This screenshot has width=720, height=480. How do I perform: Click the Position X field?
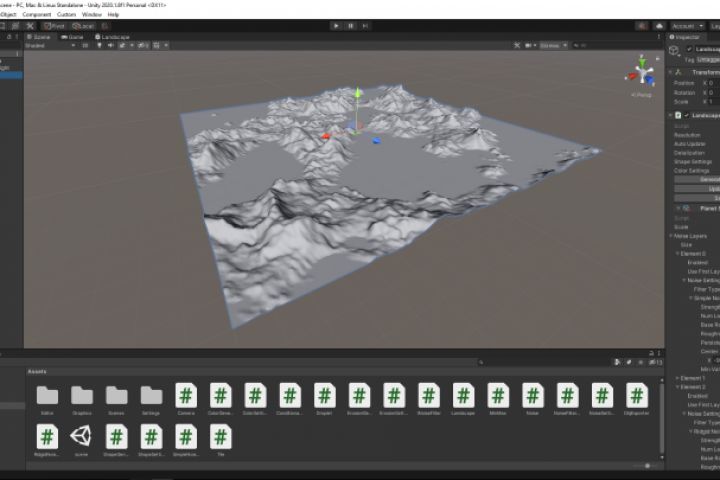click(714, 83)
